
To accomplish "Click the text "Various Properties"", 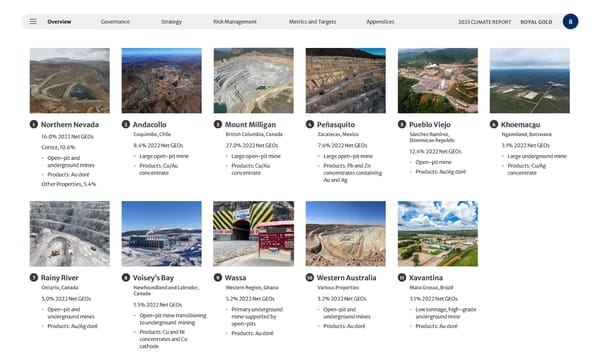I will [338, 287].
